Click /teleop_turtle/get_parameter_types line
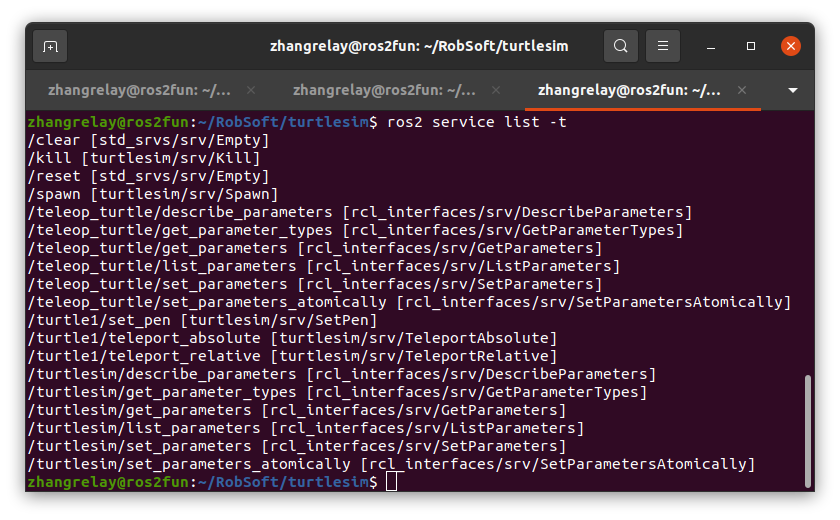The height and width of the screenshot is (520, 840). click(x=356, y=230)
